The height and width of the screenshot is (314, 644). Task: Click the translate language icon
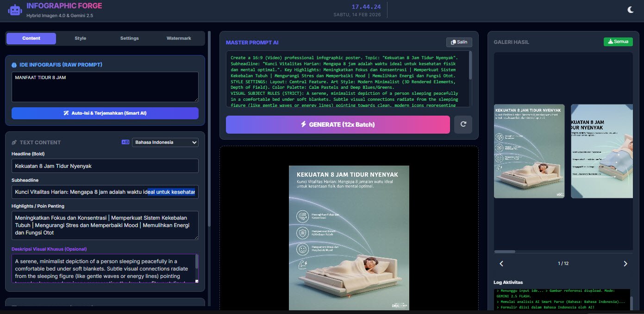pyautogui.click(x=125, y=142)
